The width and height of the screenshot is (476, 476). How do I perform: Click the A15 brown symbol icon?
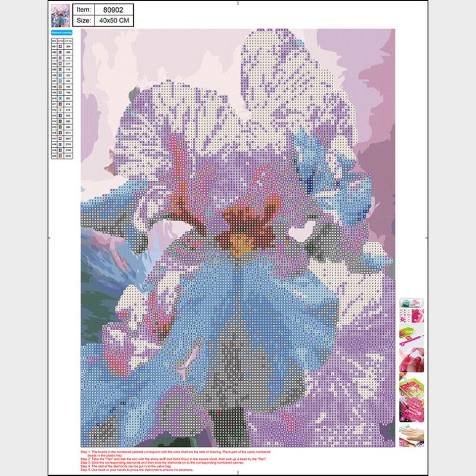click(x=60, y=127)
